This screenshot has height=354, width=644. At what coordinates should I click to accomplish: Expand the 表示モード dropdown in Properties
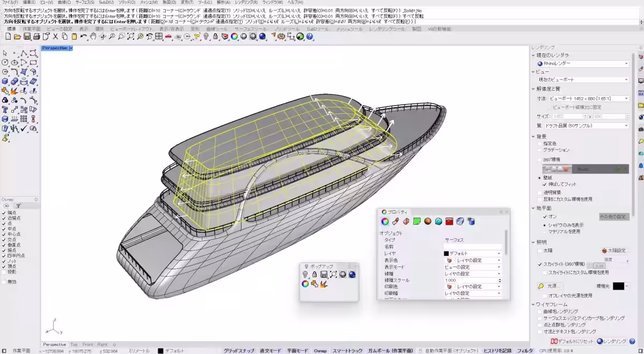(x=472, y=267)
